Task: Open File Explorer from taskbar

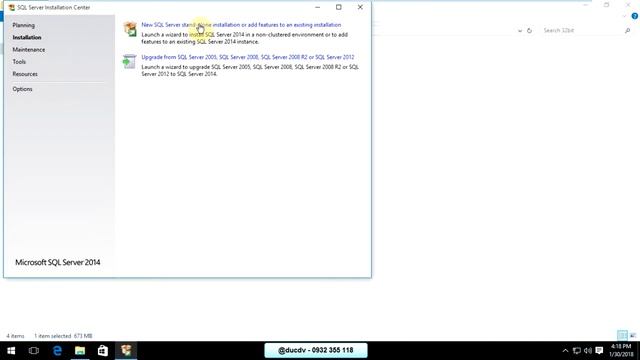Action: click(80, 351)
